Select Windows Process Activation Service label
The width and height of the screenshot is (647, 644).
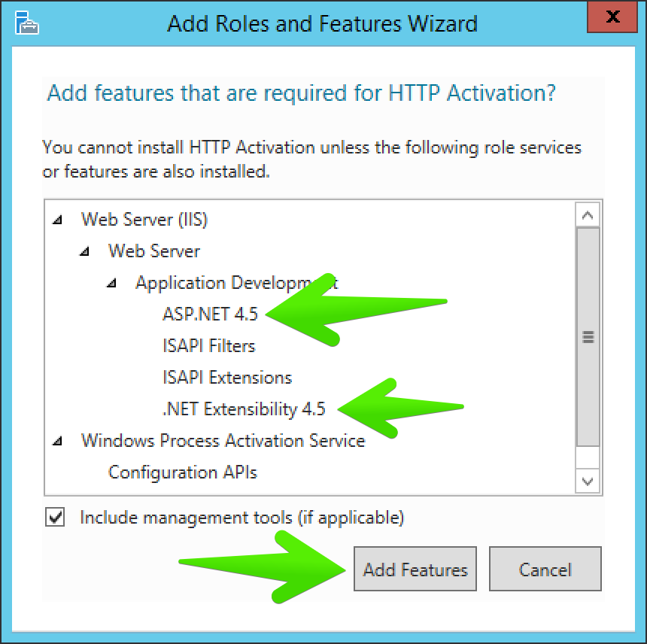click(223, 441)
